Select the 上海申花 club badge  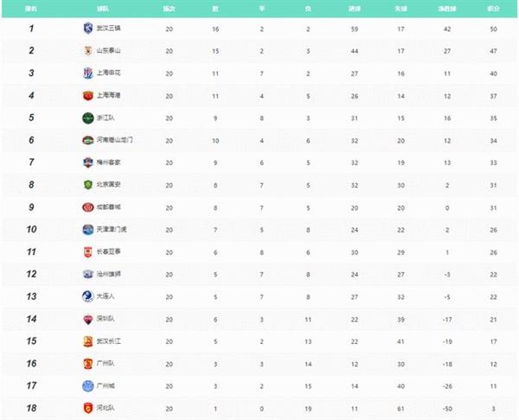tap(87, 73)
